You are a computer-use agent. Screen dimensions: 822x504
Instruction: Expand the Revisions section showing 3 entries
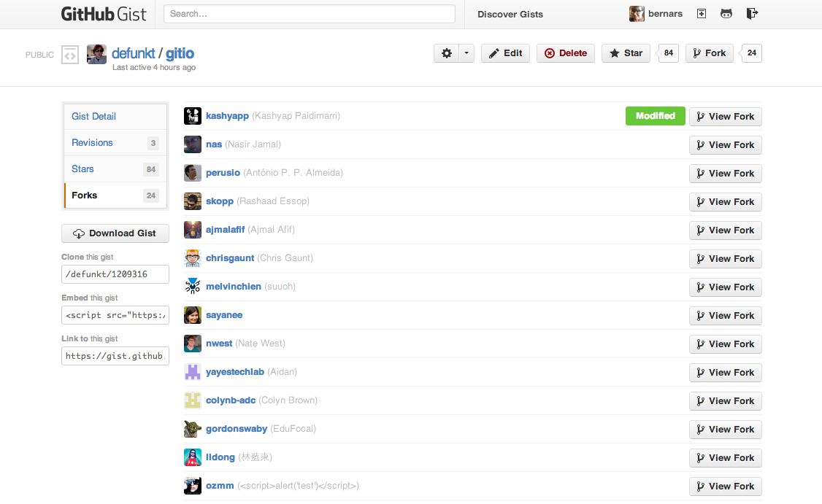[x=92, y=142]
